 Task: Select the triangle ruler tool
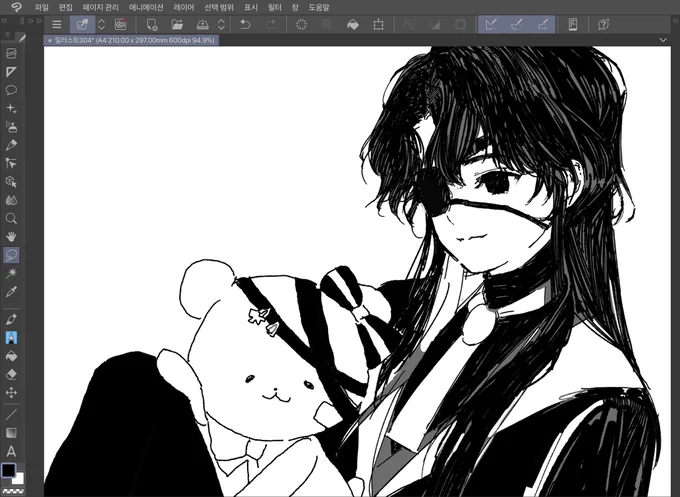[11, 72]
